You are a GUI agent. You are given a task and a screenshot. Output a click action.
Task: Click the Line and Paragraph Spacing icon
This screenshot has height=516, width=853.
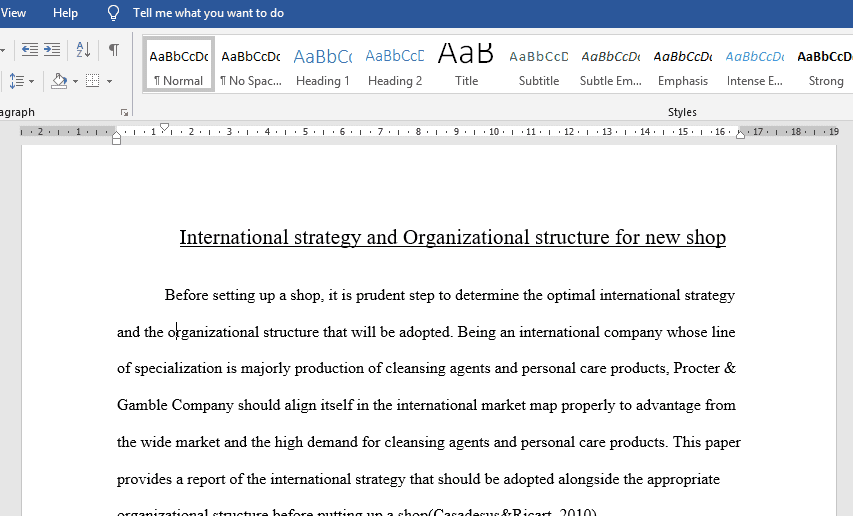[16, 81]
